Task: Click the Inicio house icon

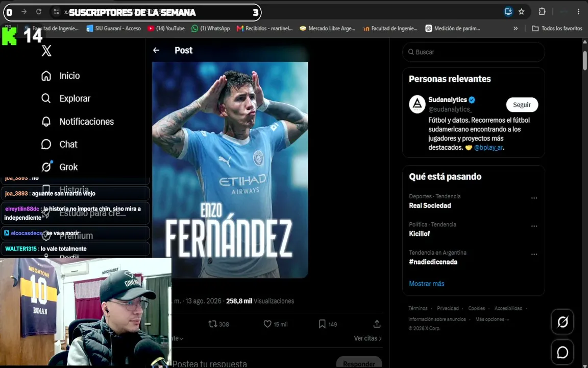Action: (x=46, y=76)
